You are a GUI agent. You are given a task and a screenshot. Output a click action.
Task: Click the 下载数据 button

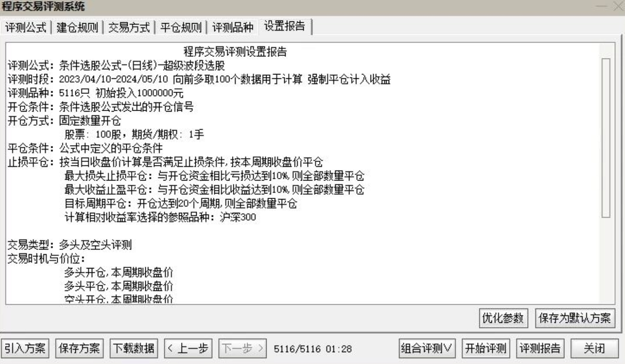[x=134, y=348]
